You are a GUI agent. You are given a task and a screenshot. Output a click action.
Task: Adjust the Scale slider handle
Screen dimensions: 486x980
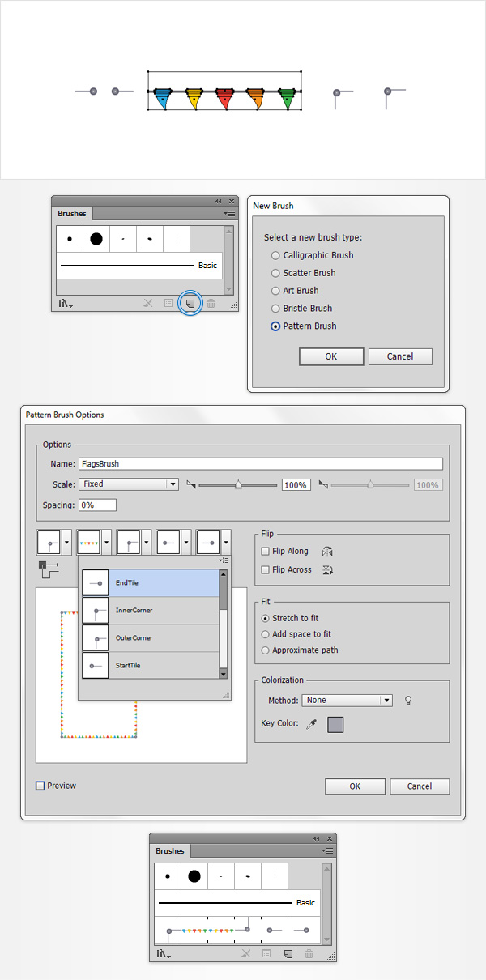238,484
